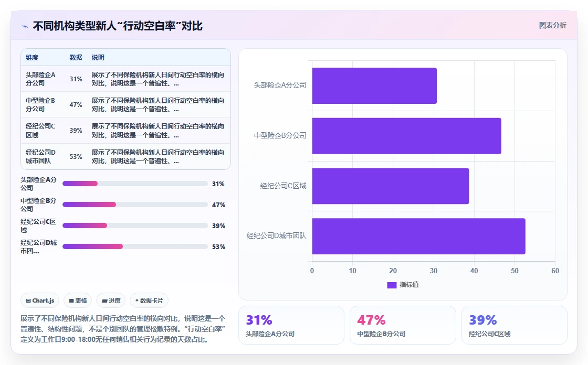Click the 31% value in the table
Image resolution: width=588 pixels, height=365 pixels.
click(76, 79)
